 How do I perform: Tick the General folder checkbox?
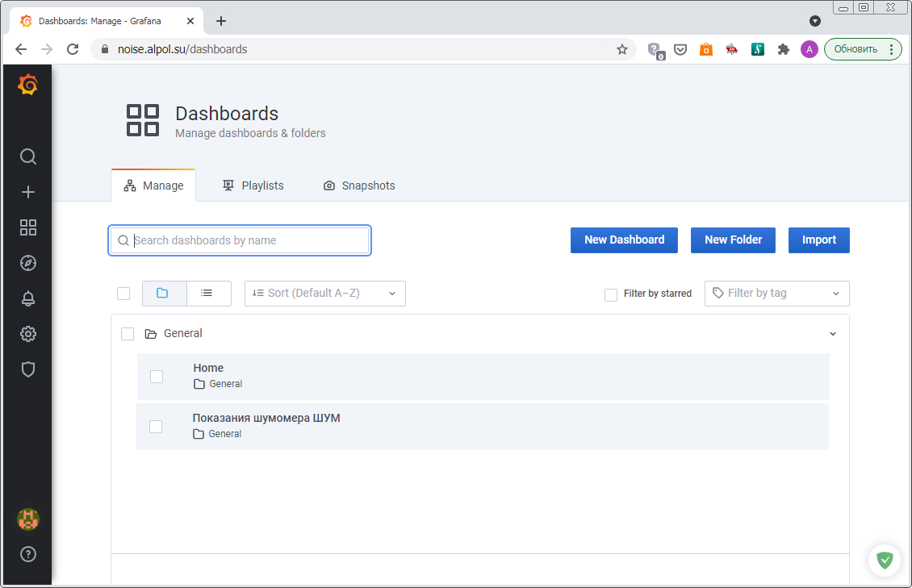(128, 334)
